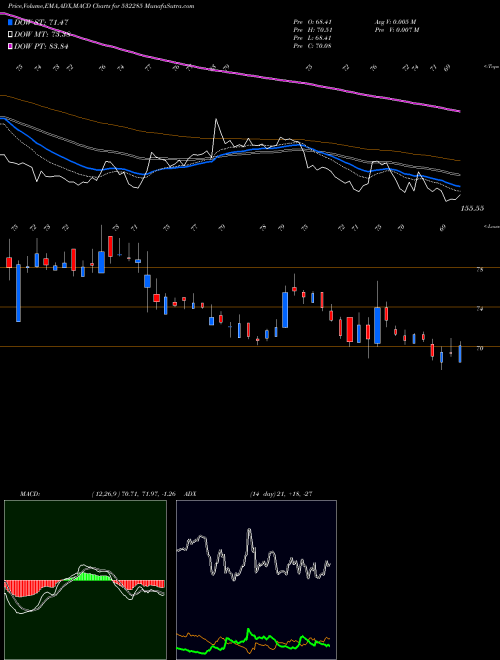500x660 pixels.
Task: Click the 'Pre O: 68.41' open value
Action: pyautogui.click(x=312, y=22)
